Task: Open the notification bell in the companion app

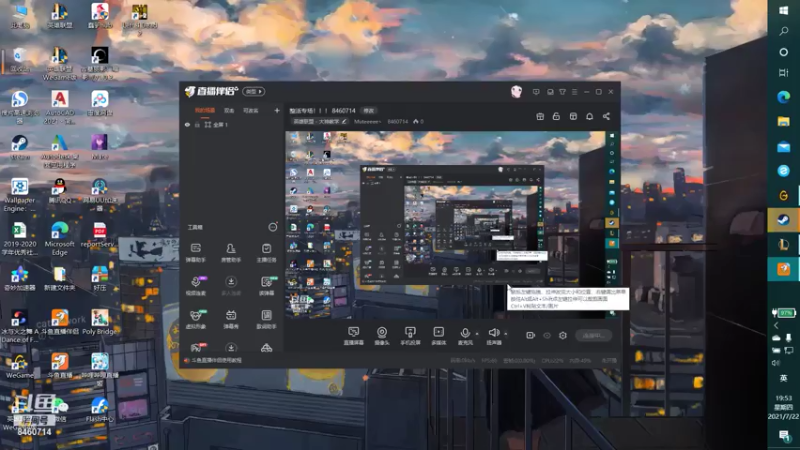Action: [589, 116]
